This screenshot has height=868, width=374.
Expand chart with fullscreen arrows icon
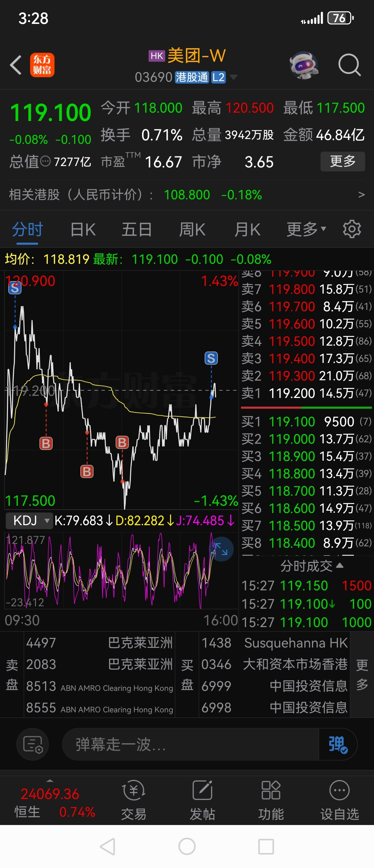point(221,549)
